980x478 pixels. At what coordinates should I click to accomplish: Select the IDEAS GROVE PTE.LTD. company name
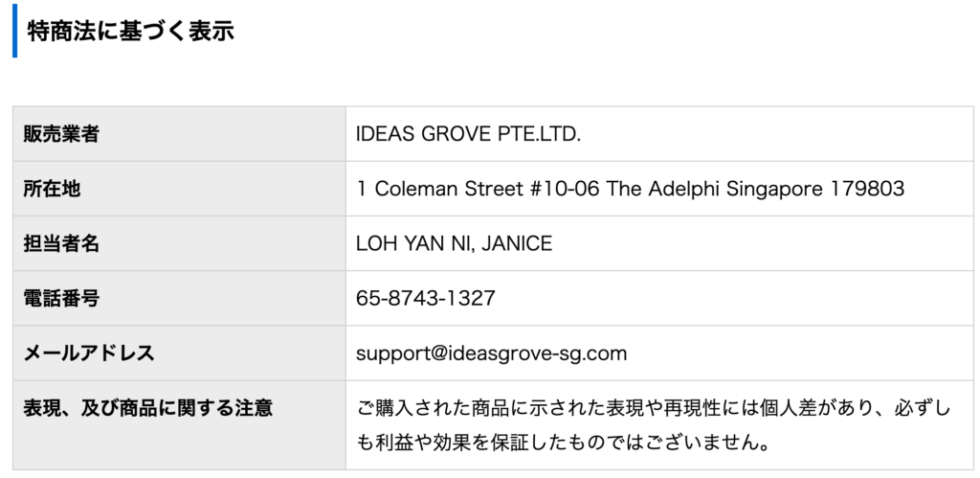click(468, 134)
